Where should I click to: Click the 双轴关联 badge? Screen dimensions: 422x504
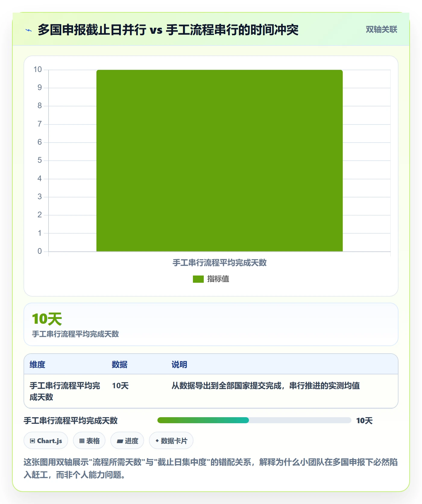coord(381,30)
